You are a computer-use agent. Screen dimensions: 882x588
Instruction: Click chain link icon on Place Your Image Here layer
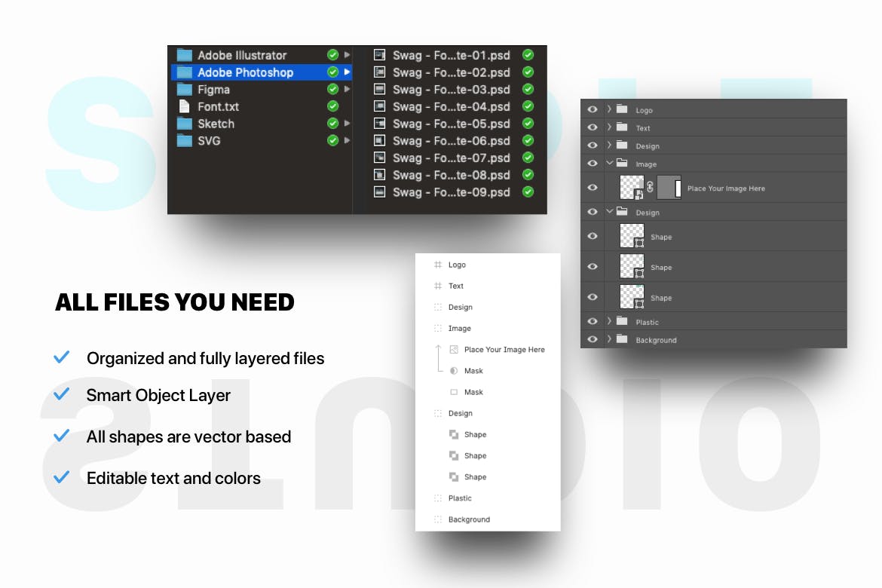(650, 188)
